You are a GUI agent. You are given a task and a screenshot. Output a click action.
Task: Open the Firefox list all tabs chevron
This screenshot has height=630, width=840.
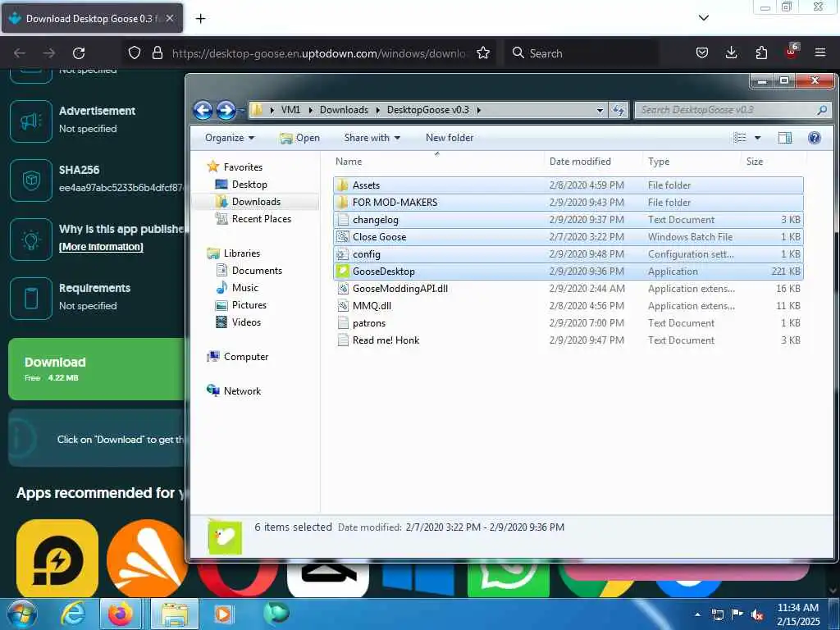pyautogui.click(x=703, y=18)
